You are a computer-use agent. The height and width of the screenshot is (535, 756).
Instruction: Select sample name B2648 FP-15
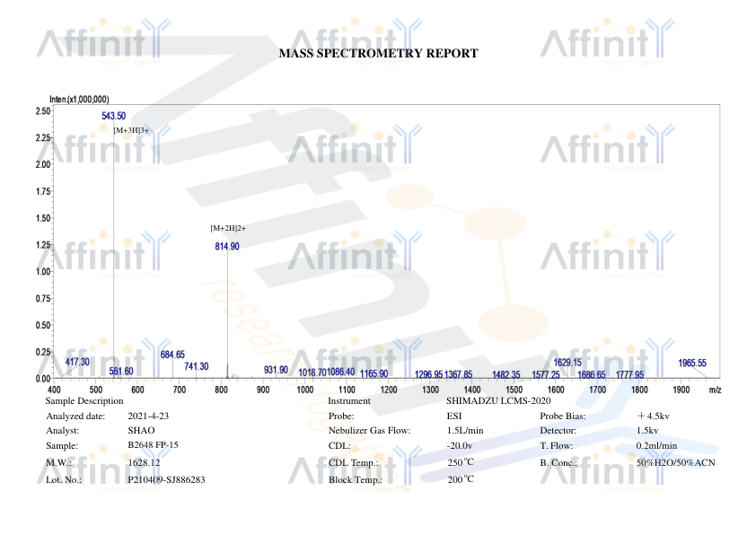point(153,445)
